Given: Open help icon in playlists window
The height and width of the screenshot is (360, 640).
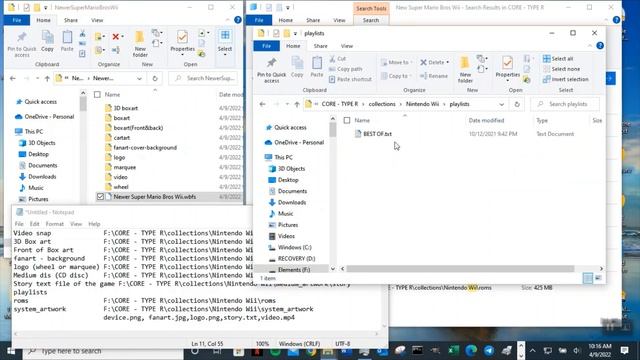Looking at the screenshot, I should pyautogui.click(x=600, y=46).
